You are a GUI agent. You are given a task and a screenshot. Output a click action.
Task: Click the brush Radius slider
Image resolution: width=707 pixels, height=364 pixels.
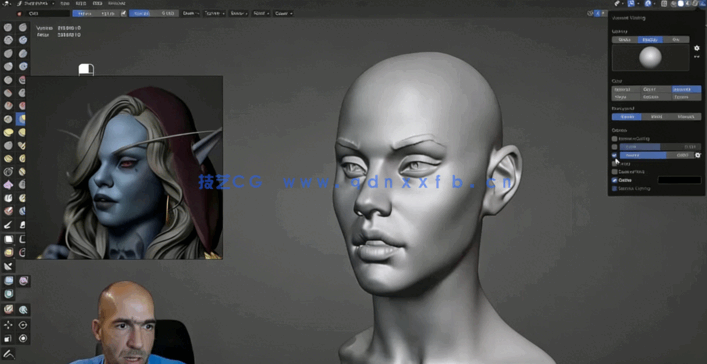(x=96, y=14)
